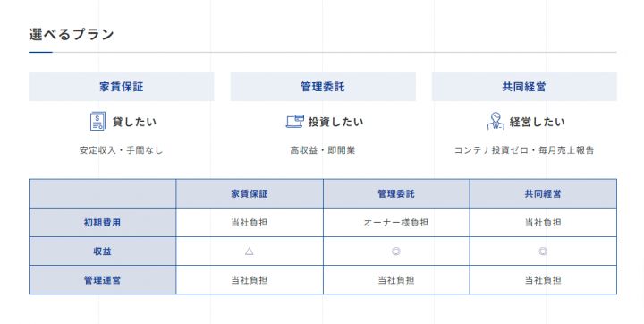
Task: Click the laptop investment icon
Action: click(294, 122)
